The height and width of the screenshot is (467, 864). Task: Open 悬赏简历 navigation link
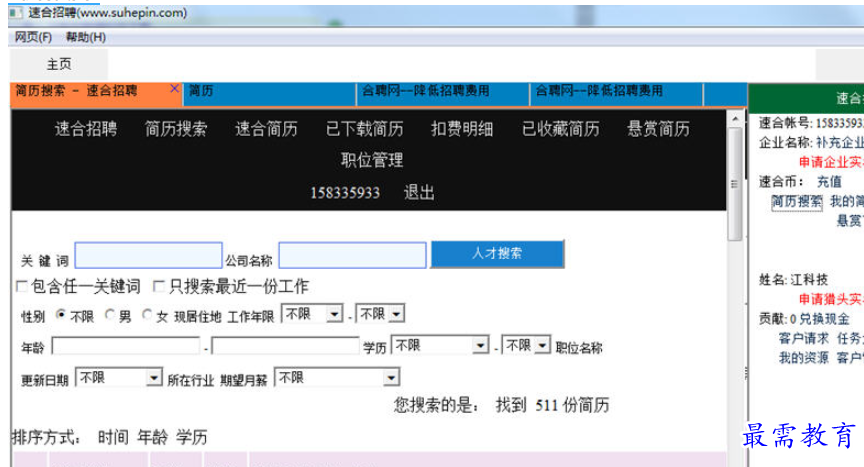[658, 129]
